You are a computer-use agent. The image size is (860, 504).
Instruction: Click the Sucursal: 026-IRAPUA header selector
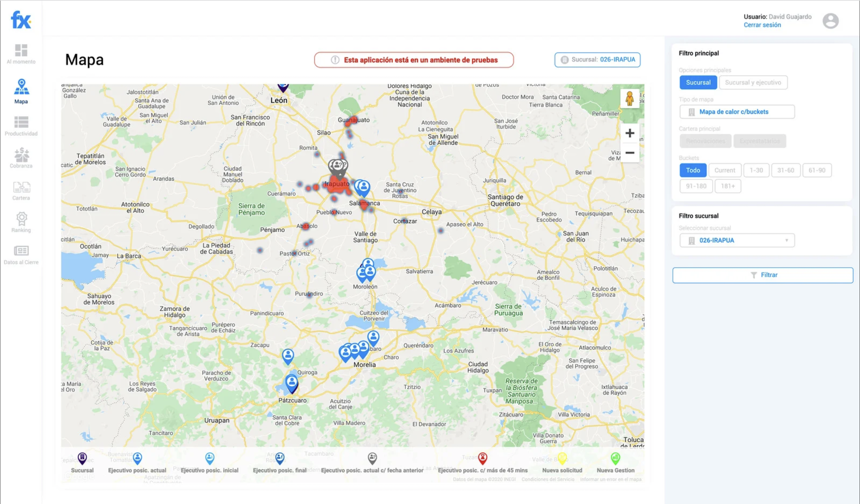pos(597,60)
